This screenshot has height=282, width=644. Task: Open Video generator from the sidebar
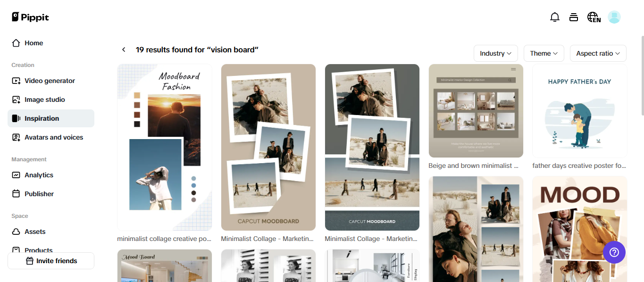click(x=51, y=81)
